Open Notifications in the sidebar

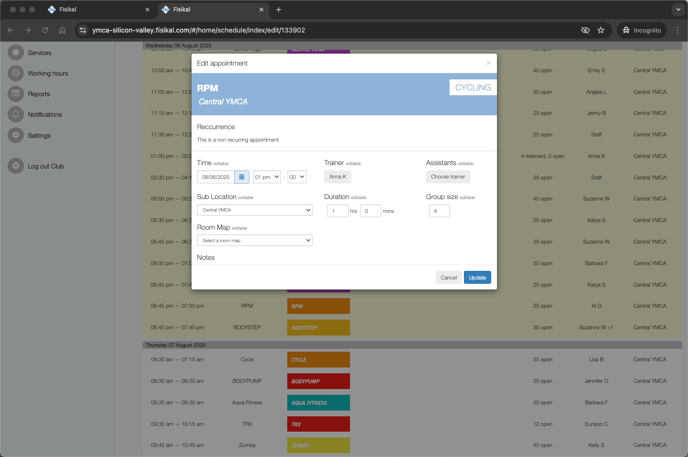(45, 114)
